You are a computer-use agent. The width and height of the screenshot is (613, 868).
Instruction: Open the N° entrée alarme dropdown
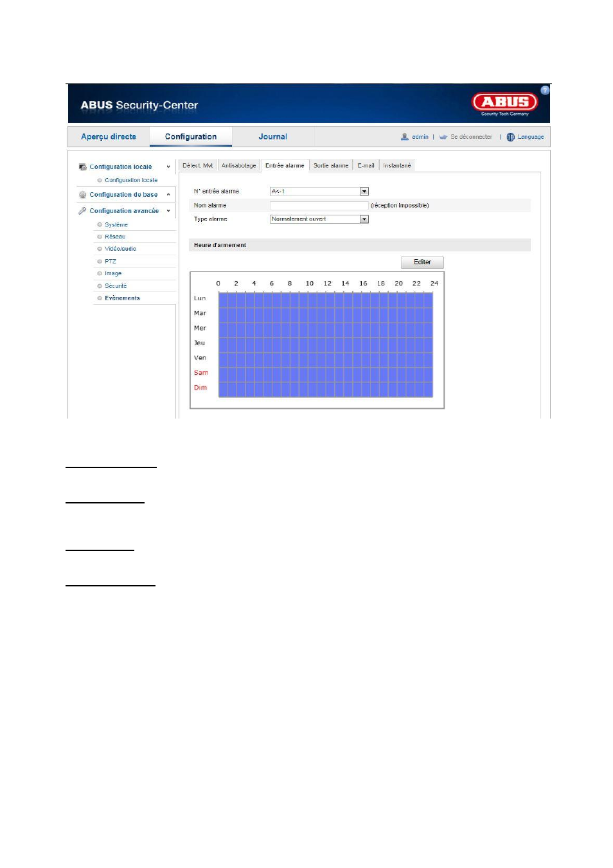pyautogui.click(x=319, y=191)
